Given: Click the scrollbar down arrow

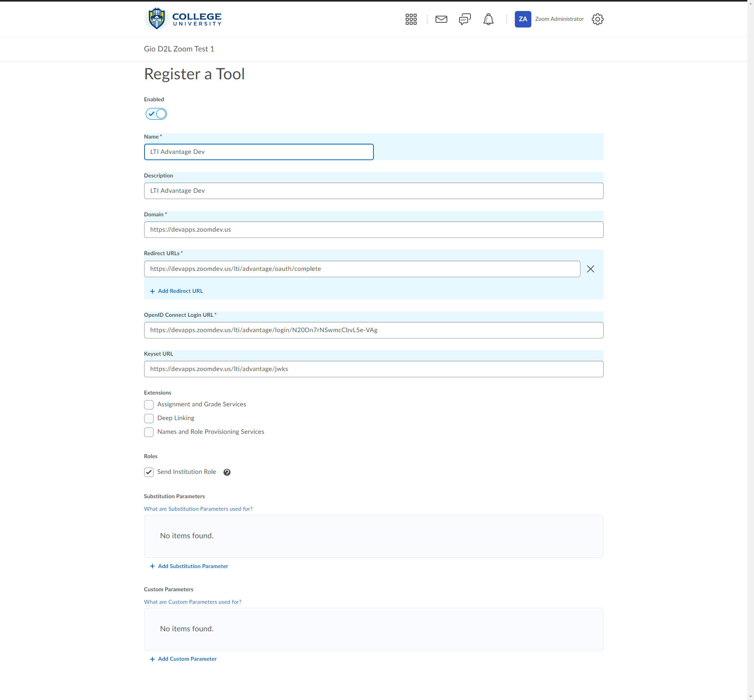Looking at the screenshot, I should (x=750, y=696).
